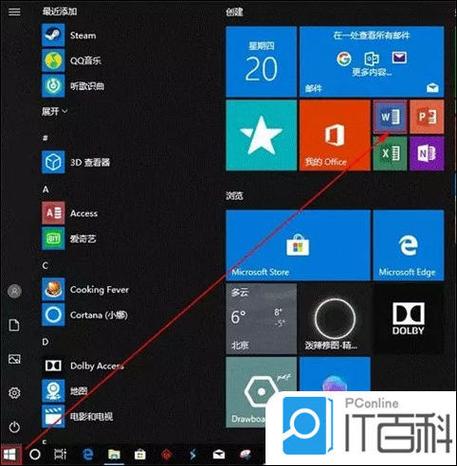Open Task View on taskbar
The width and height of the screenshot is (457, 466).
[x=60, y=454]
